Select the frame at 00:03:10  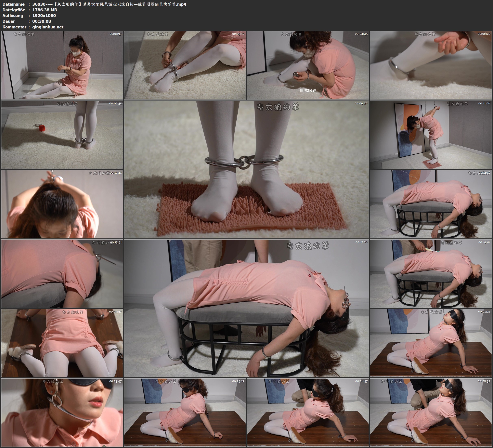pos(185,65)
